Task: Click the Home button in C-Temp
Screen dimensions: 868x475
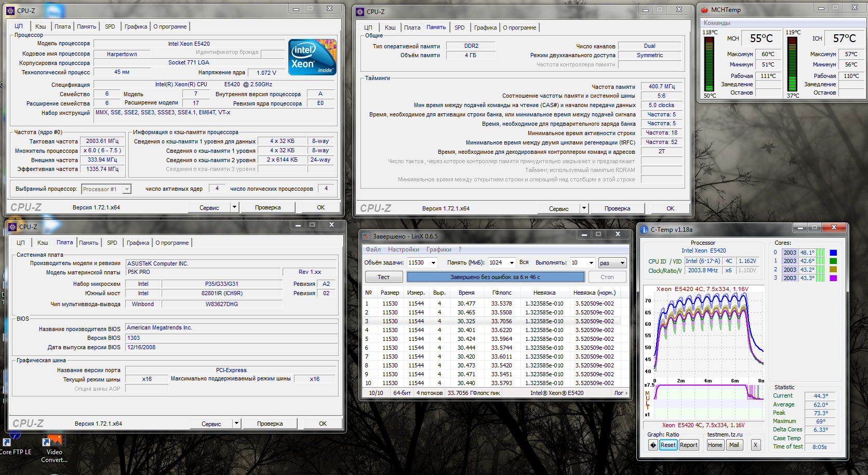Action: [715, 445]
